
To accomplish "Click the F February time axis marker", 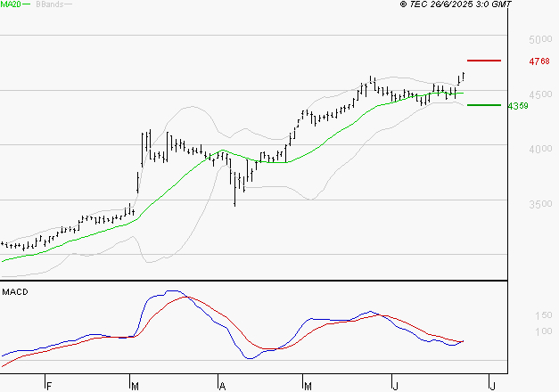I will [49, 386].
